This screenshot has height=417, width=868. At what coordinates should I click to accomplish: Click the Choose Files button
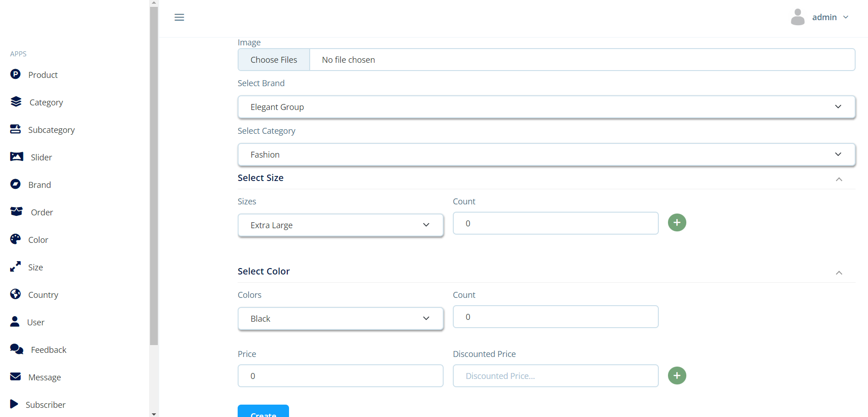pos(274,60)
